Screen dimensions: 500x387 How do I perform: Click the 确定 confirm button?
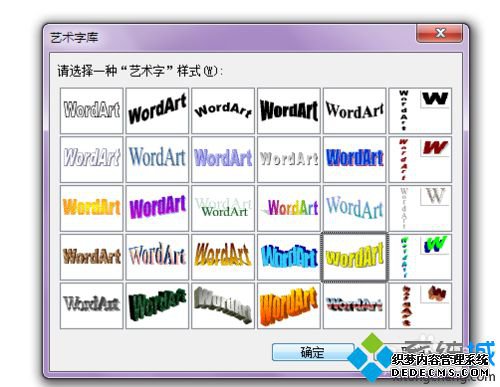pos(312,352)
